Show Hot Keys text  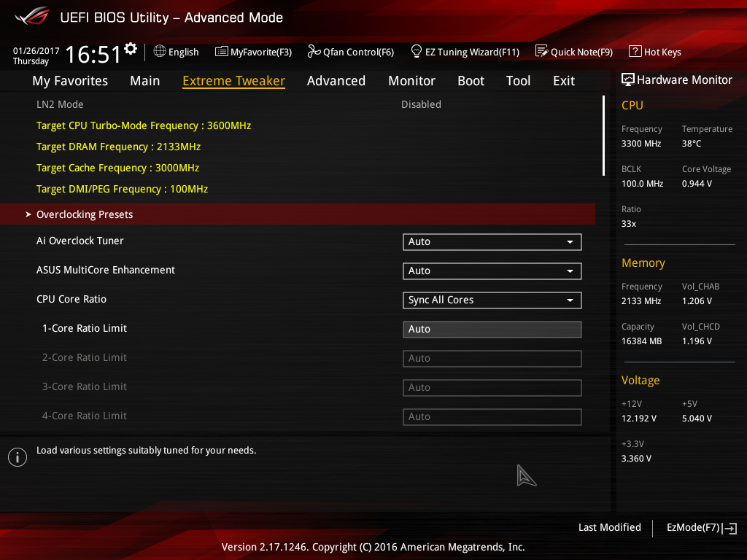point(662,52)
